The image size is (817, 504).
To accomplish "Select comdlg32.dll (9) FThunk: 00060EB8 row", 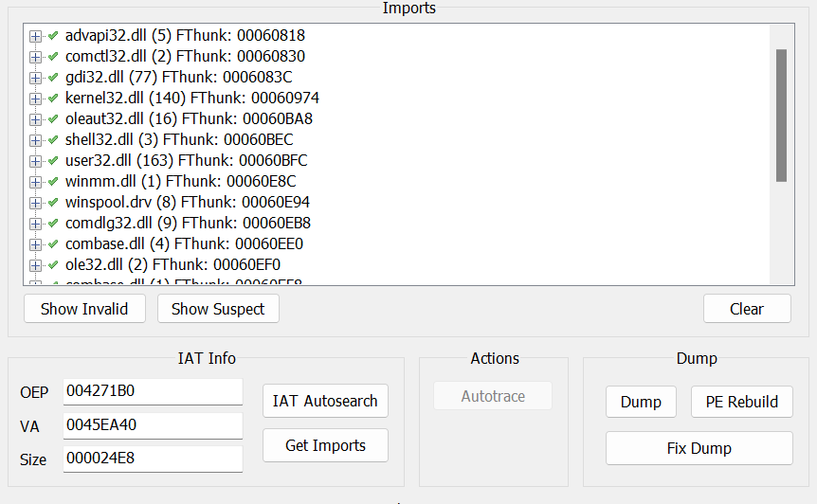I will 188,223.
